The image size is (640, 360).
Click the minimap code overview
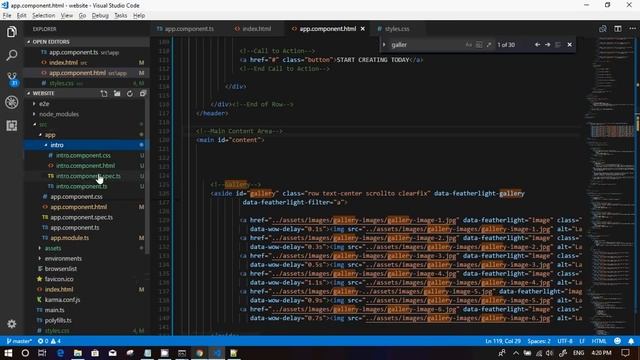click(610, 186)
